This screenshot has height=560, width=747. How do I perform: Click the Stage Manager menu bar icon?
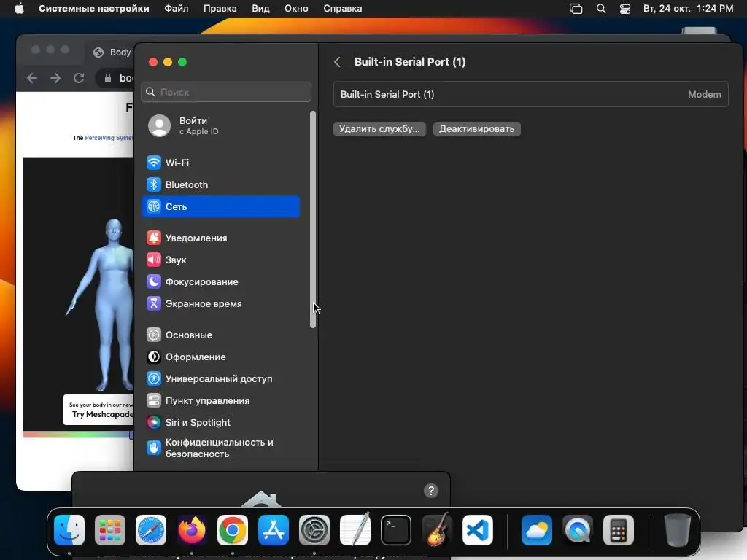(576, 9)
